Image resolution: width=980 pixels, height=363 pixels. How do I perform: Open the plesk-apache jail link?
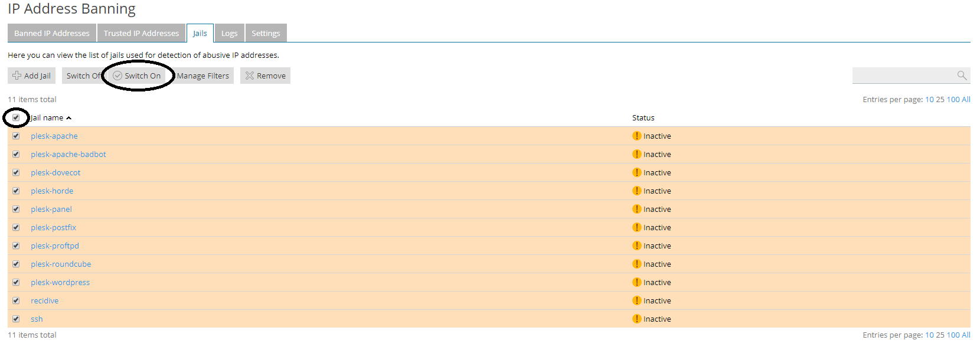[x=54, y=136]
